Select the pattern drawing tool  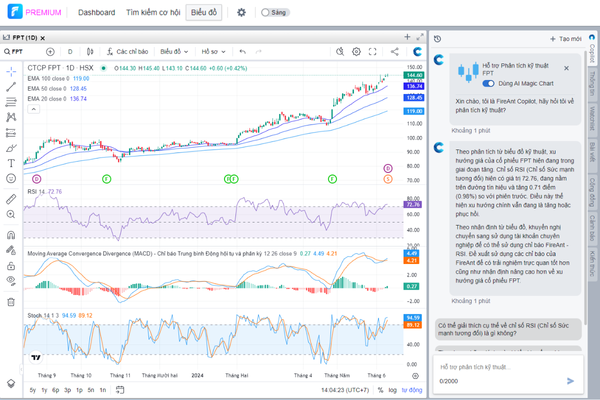click(11, 117)
